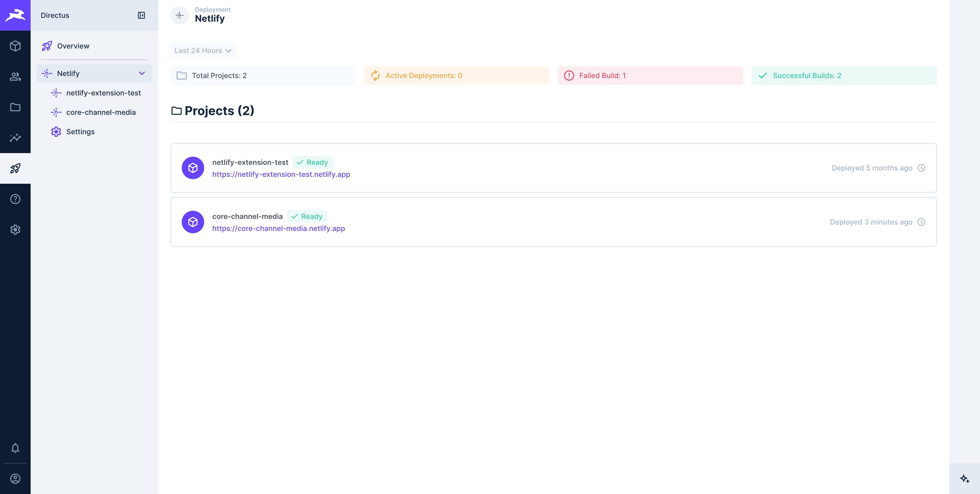Screen dimensions: 980x494
Task: Open module Settings gear icon
Action: click(x=15, y=229)
